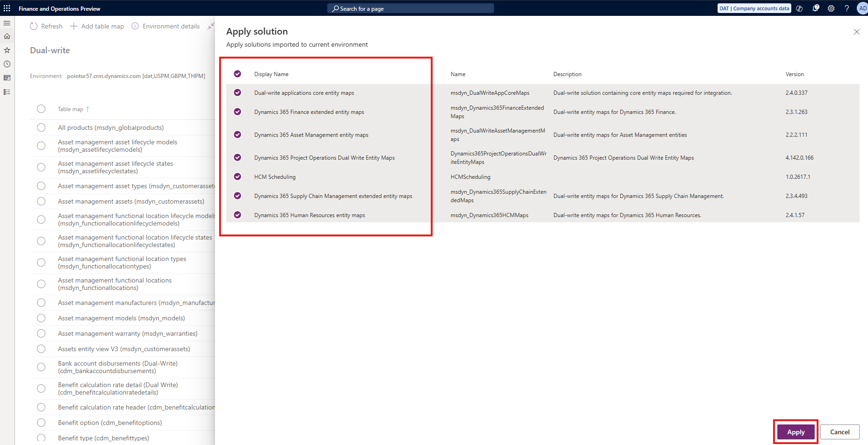Click Add table map in toolbar
The image size is (868, 445).
(x=97, y=26)
